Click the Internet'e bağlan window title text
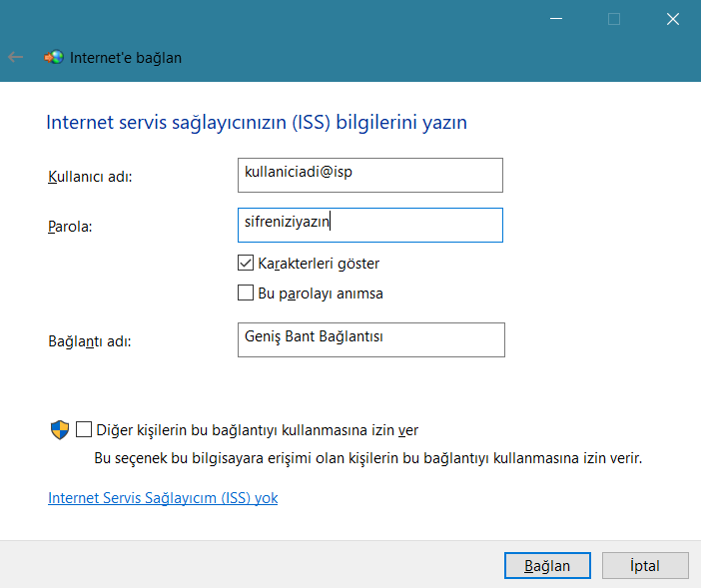The width and height of the screenshot is (701, 588). pyautogui.click(x=126, y=58)
